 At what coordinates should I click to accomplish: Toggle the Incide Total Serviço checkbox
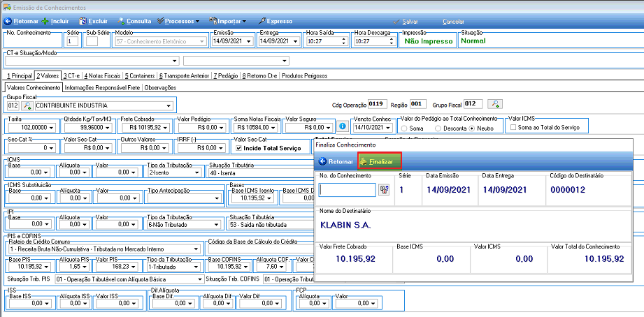(239, 148)
